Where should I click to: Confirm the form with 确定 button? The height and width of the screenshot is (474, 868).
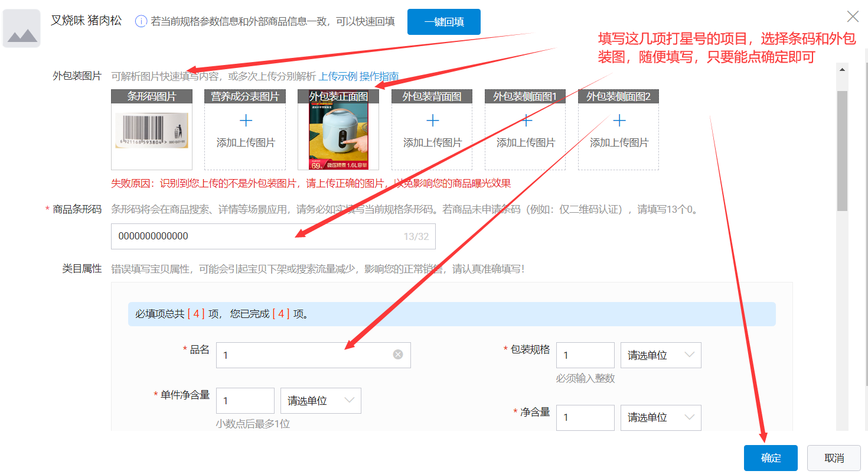[x=771, y=458]
